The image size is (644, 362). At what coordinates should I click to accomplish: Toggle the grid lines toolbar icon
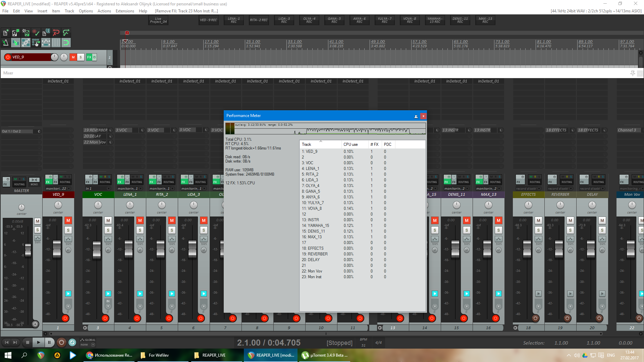56,43
